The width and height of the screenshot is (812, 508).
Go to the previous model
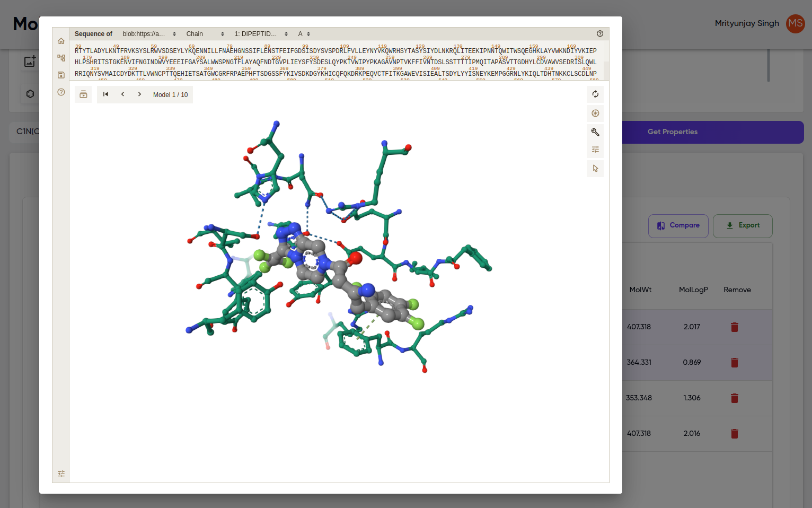click(x=122, y=94)
